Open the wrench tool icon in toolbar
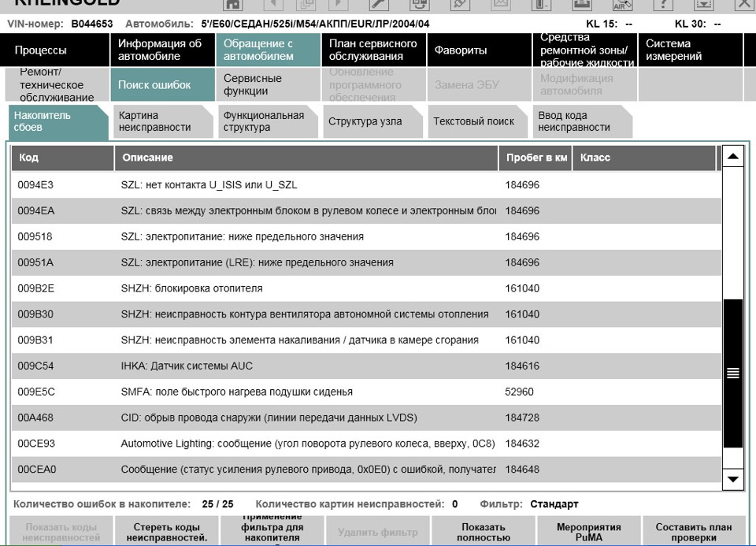This screenshot has width=756, height=546. click(379, 5)
